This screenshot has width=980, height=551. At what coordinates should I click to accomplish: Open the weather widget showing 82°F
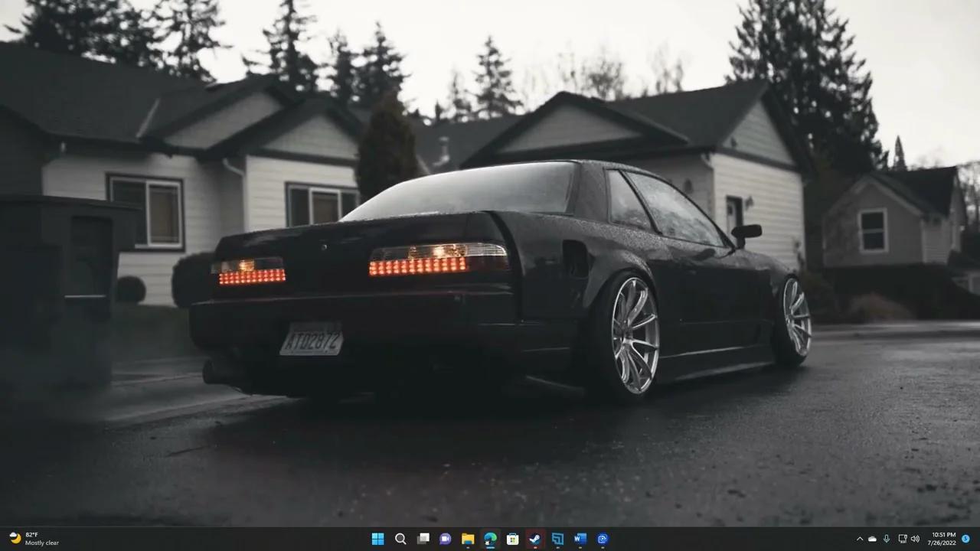[x=34, y=539]
